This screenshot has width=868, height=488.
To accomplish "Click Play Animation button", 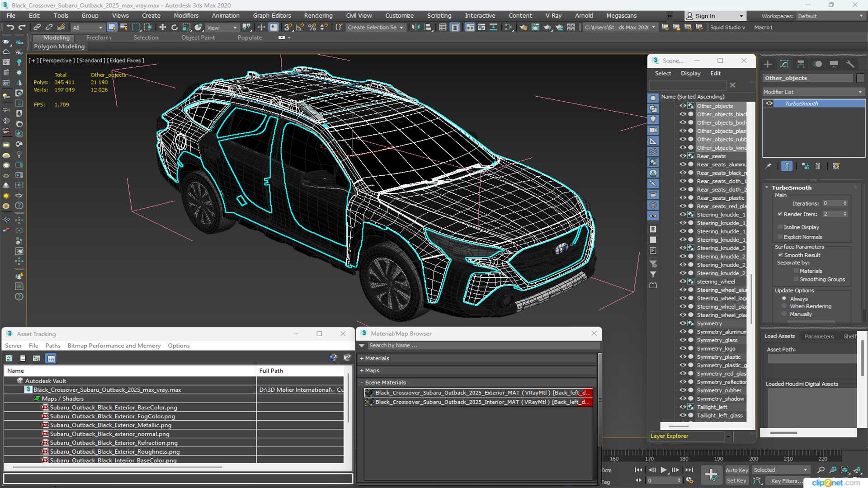I will tap(664, 470).
